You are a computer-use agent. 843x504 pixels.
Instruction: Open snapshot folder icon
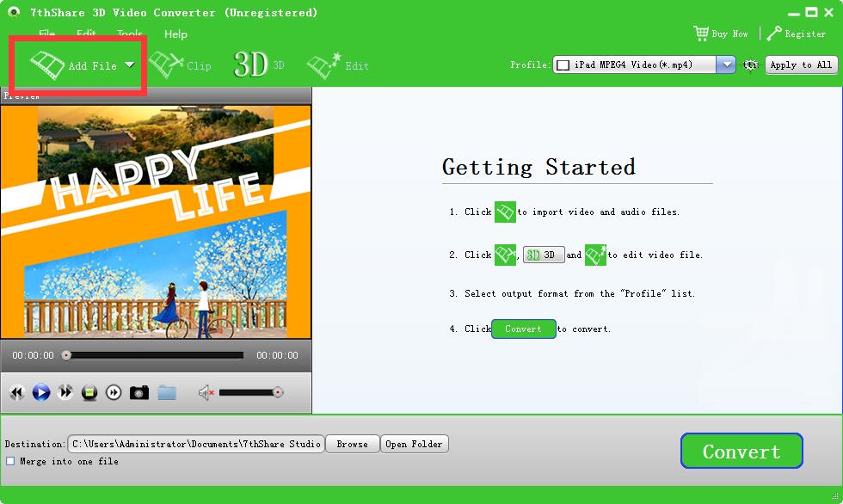pos(167,392)
